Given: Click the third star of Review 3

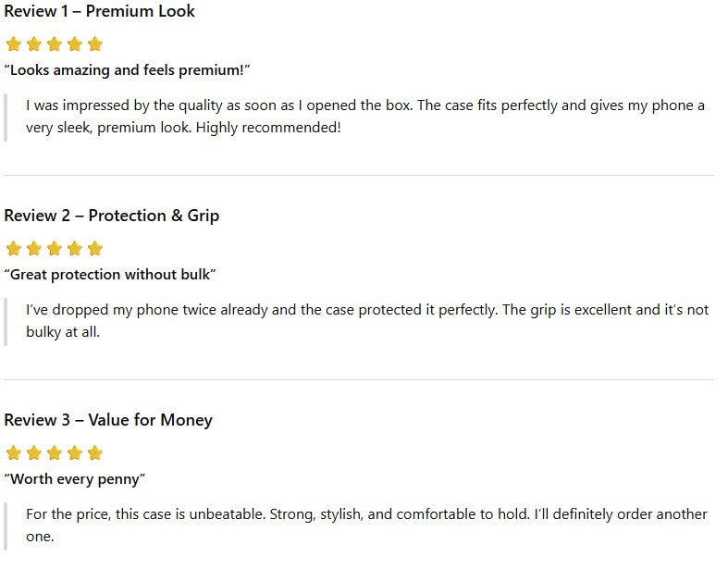Looking at the screenshot, I should [x=54, y=453].
